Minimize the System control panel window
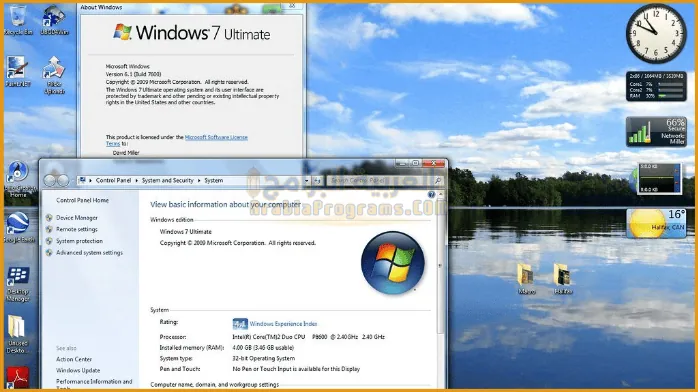 point(402,163)
